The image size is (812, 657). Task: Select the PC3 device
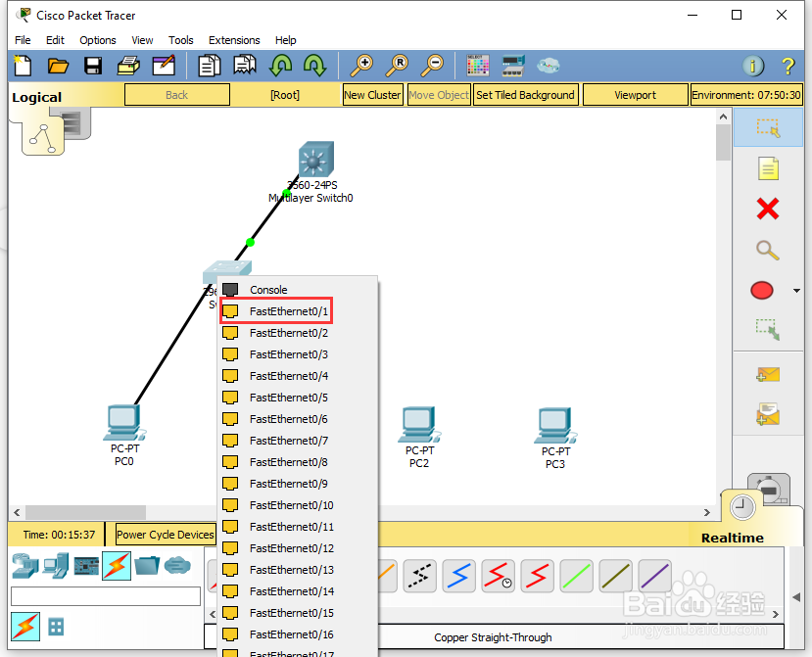coord(555,426)
